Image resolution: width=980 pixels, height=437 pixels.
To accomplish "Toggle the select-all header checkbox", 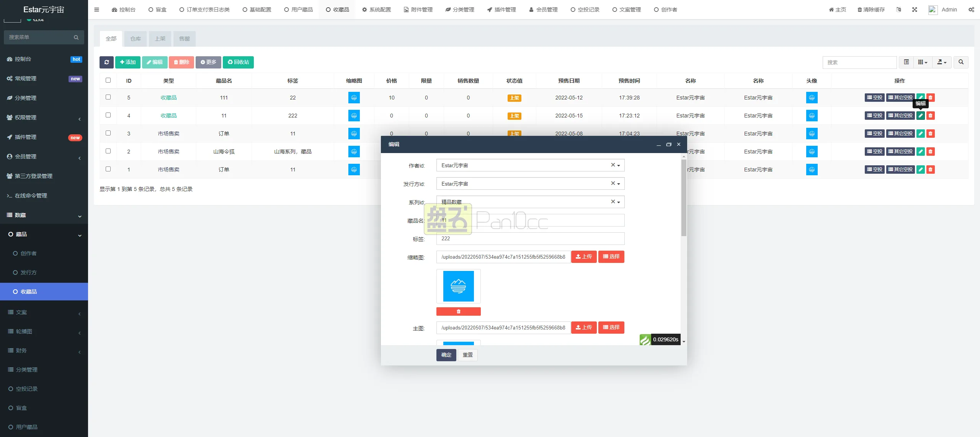I will point(108,80).
